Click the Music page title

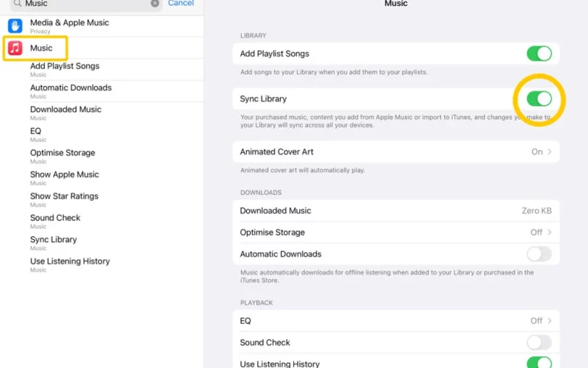pyautogui.click(x=396, y=4)
